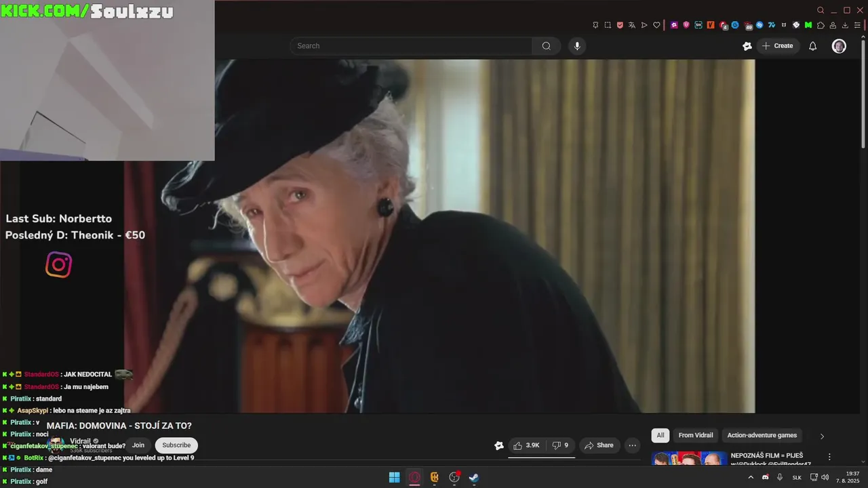The image size is (868, 488).
Task: Show hidden system tray icons
Action: tap(751, 477)
